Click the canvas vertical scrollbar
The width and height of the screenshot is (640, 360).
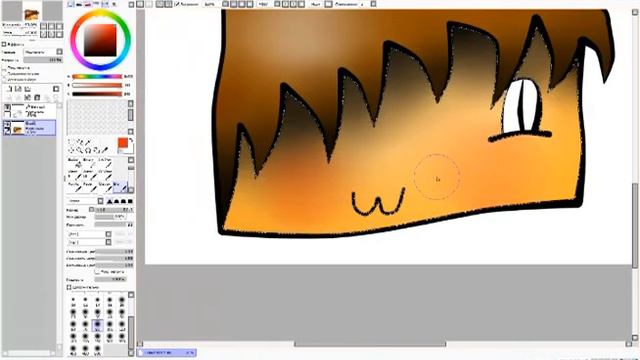pyautogui.click(x=635, y=225)
